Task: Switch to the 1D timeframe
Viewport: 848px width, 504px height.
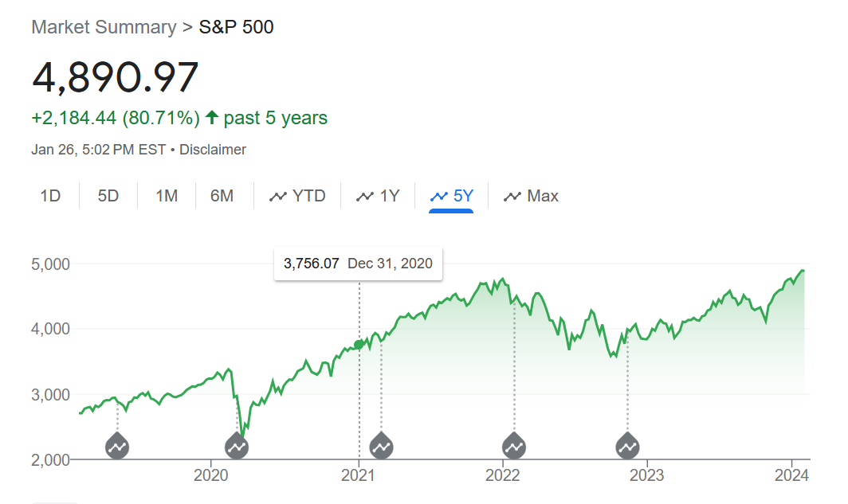Action: pos(49,195)
